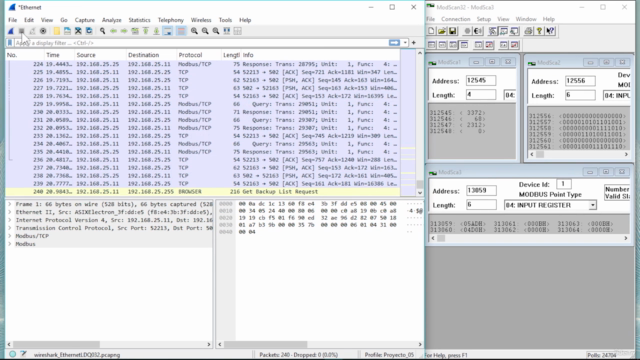Screen dimensions: 640x360
Task: Sort packet list by Source column
Action: point(100,55)
